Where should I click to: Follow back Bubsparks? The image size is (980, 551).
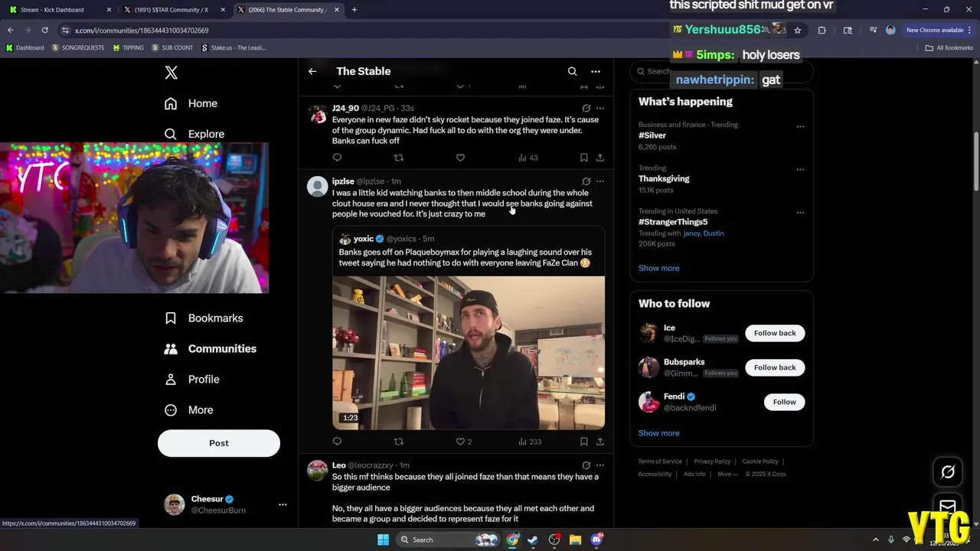click(775, 367)
